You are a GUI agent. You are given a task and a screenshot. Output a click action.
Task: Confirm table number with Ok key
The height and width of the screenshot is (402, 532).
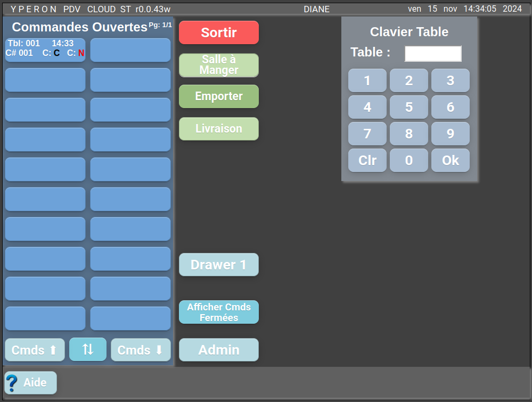point(451,160)
